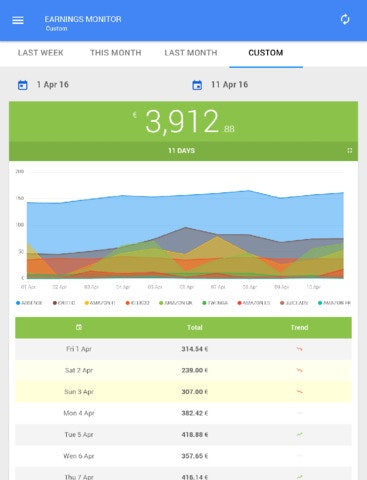367x480 pixels.
Task: Select the Sun 3 Apr row date
Action: pyautogui.click(x=79, y=392)
